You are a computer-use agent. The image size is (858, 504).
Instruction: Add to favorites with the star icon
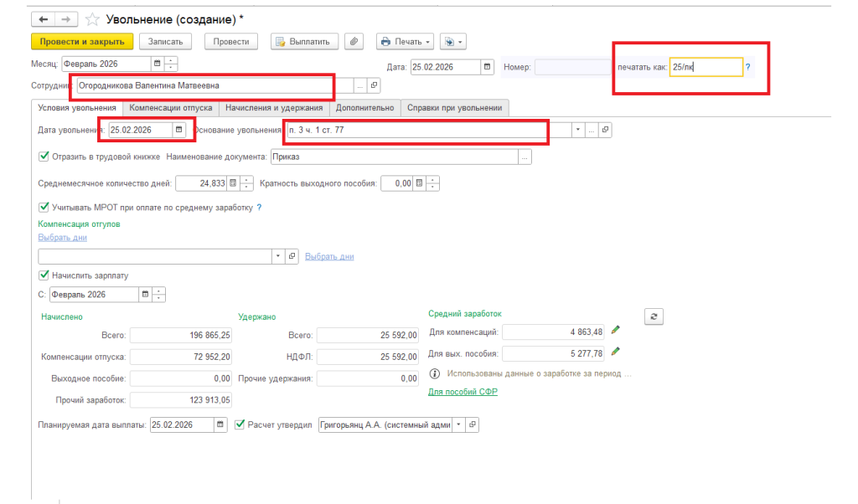(92, 20)
